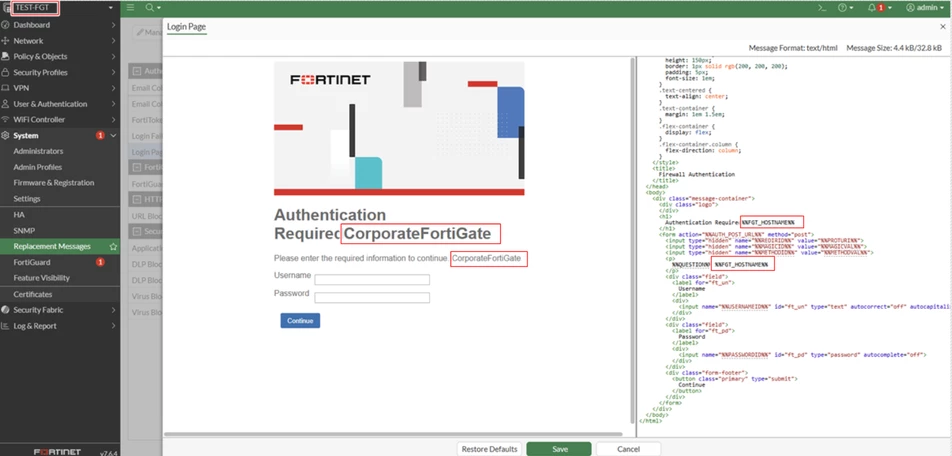The height and width of the screenshot is (456, 952).
Task: Click the preview horizontal scrollbar
Action: point(393,434)
